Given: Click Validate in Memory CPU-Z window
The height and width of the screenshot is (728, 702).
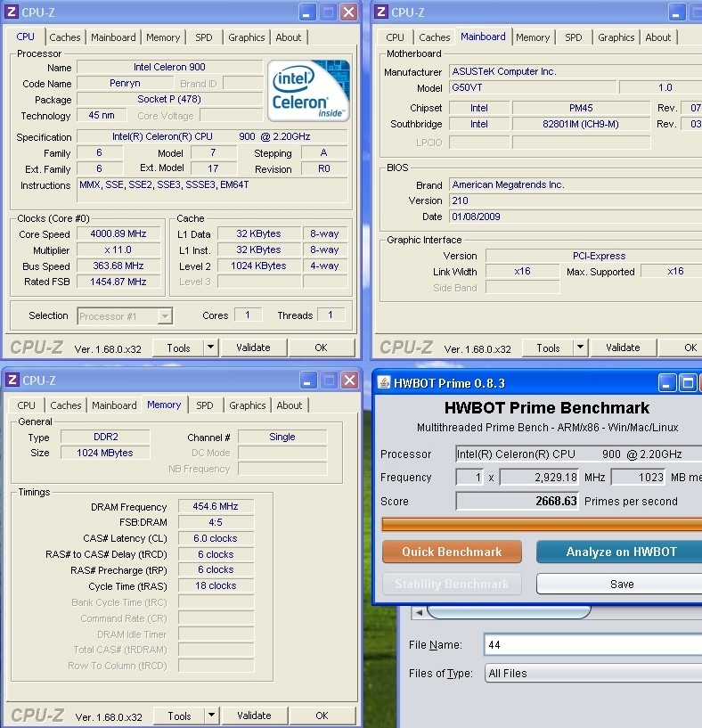Looking at the screenshot, I should 254,716.
